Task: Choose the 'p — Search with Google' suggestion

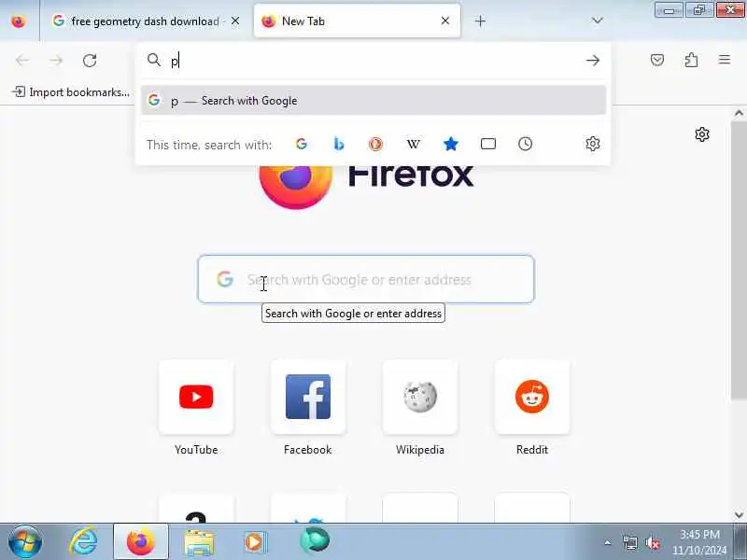Action: coord(373,101)
